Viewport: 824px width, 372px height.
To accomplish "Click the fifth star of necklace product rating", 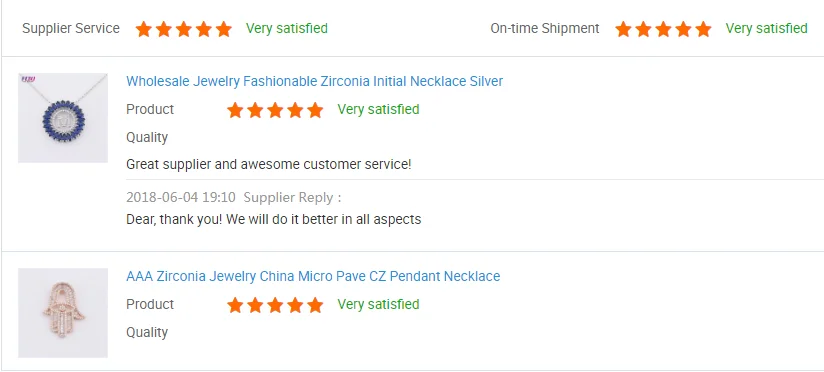I will [315, 110].
